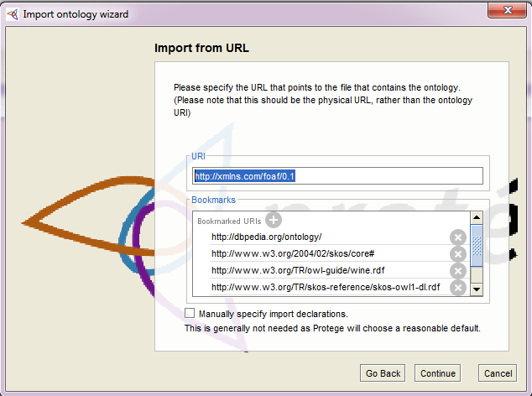Screen dimensions: 532x396
Task: Delete the skos/core# bookmark entry
Action: click(457, 254)
